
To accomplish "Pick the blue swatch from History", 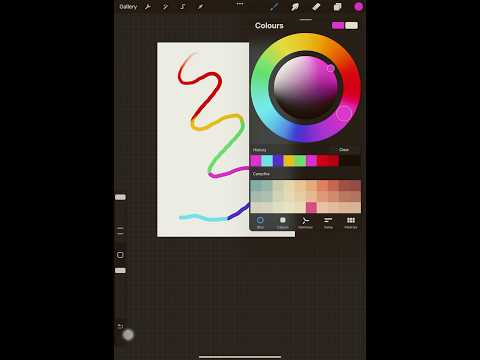I will tap(278, 161).
